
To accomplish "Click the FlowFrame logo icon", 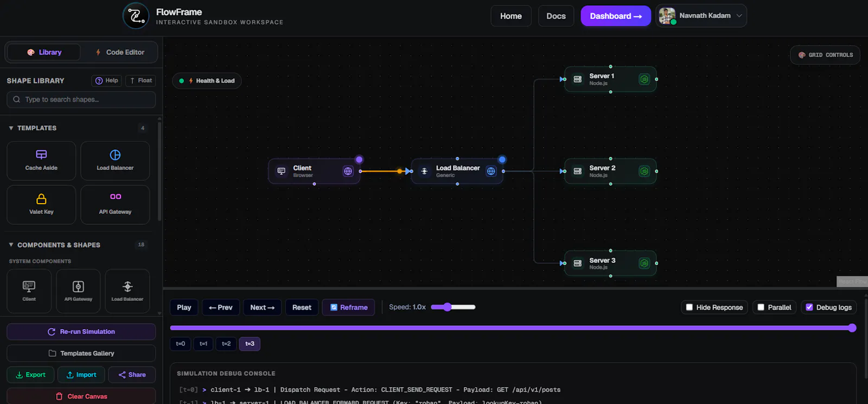I will [x=136, y=16].
